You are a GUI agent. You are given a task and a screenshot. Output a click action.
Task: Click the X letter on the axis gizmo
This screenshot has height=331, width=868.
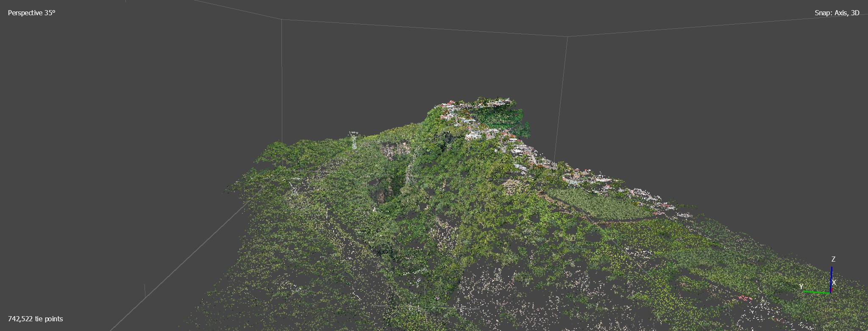point(834,282)
